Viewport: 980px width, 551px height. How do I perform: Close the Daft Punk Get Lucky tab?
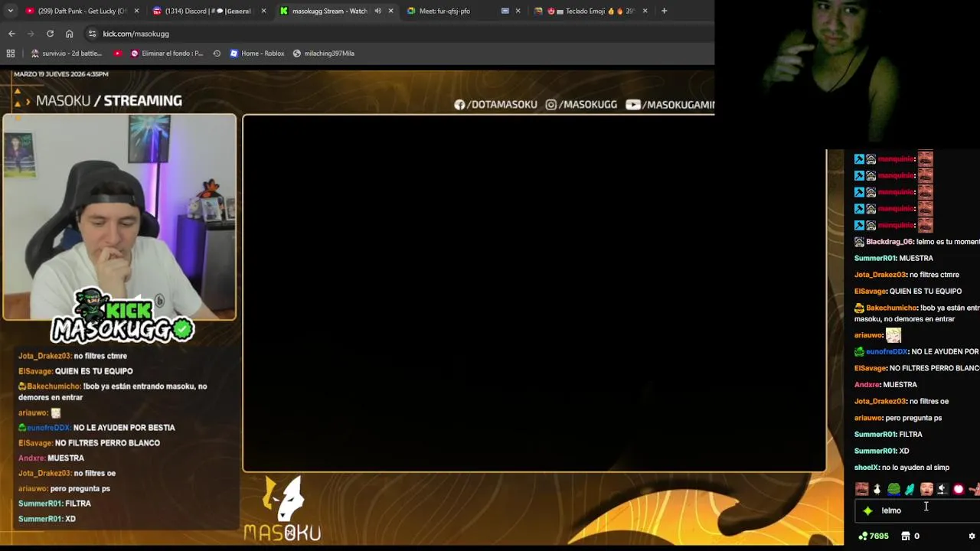(137, 11)
